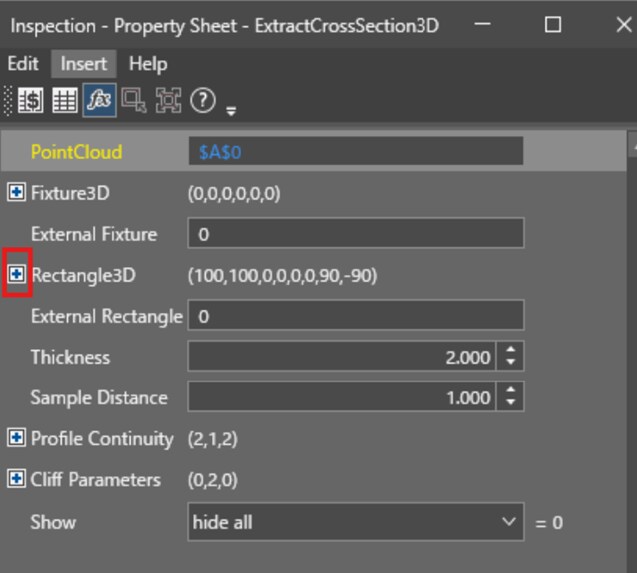Click the select region toolbar icon
The width and height of the screenshot is (637, 573).
coord(133,100)
